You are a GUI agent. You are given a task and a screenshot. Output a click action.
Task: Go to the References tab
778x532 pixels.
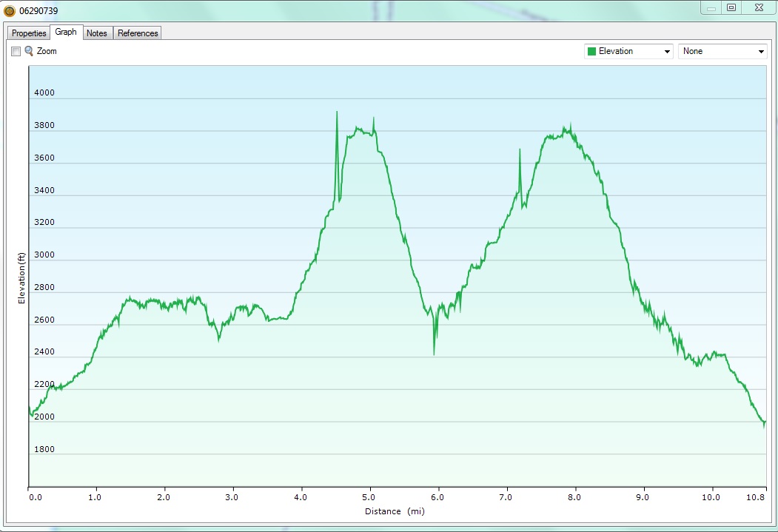click(x=138, y=33)
